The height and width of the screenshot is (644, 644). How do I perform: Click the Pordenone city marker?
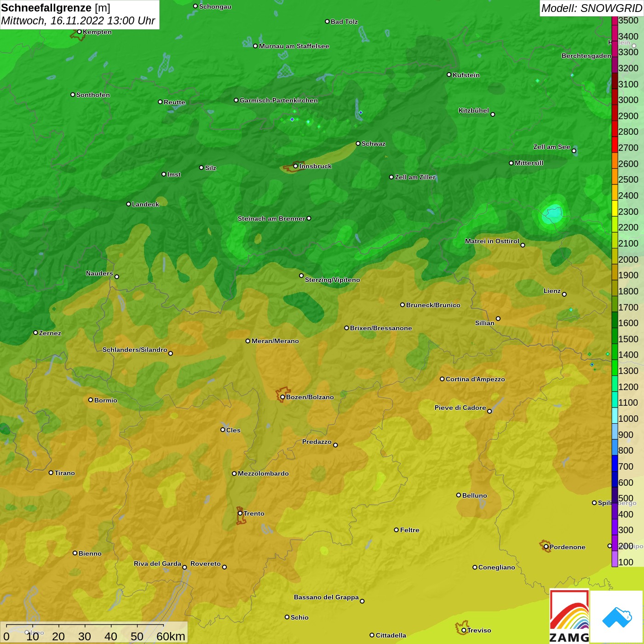point(546,547)
